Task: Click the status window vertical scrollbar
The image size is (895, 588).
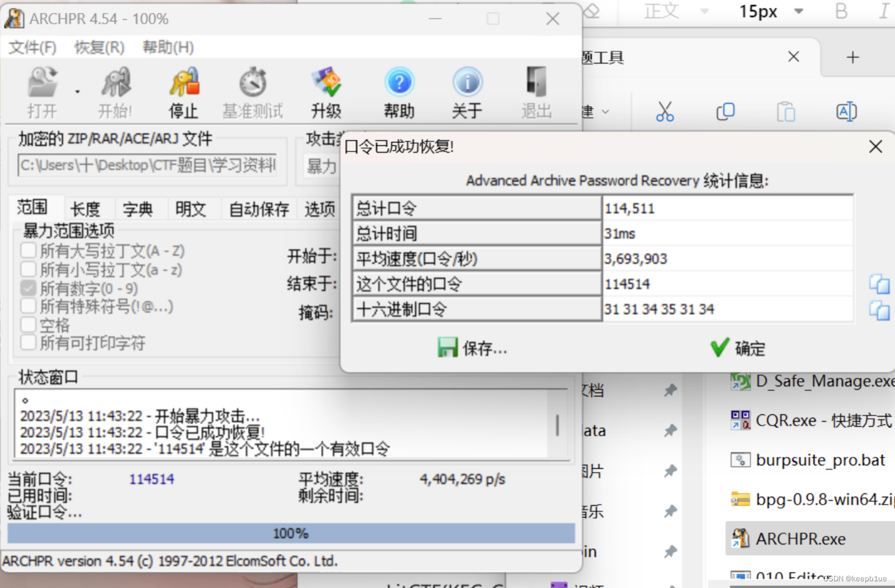Action: coord(558,424)
